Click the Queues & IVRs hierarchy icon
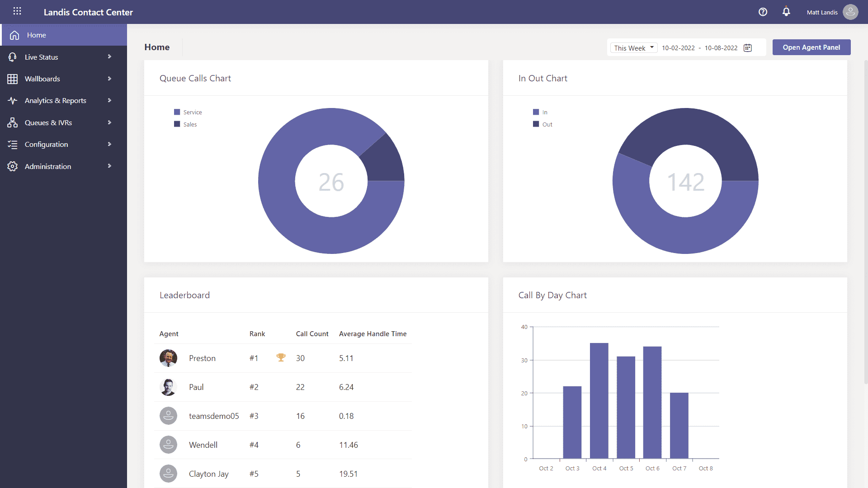This screenshot has height=488, width=868. pos(12,122)
